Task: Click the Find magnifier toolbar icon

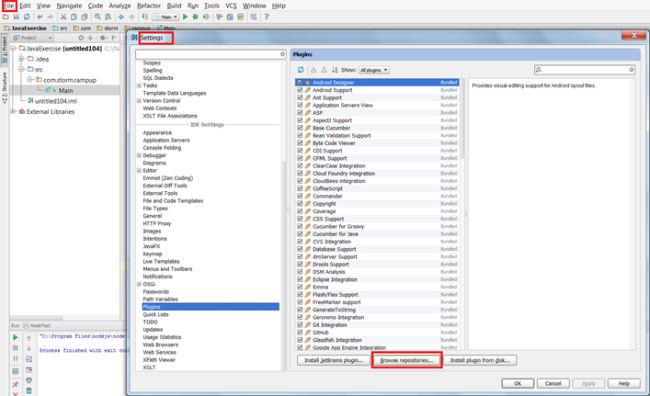Action: click(x=97, y=17)
